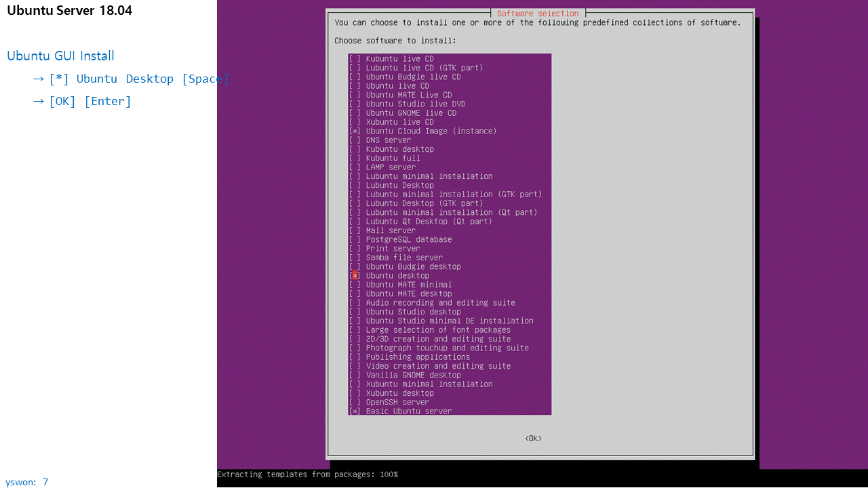The image size is (868, 488).
Task: Toggle Ubuntu live CD checkbox
Action: click(x=355, y=86)
